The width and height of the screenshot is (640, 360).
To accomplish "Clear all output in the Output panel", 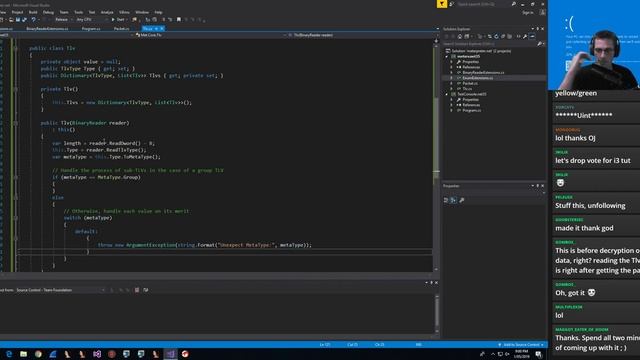I will click(x=137, y=290).
